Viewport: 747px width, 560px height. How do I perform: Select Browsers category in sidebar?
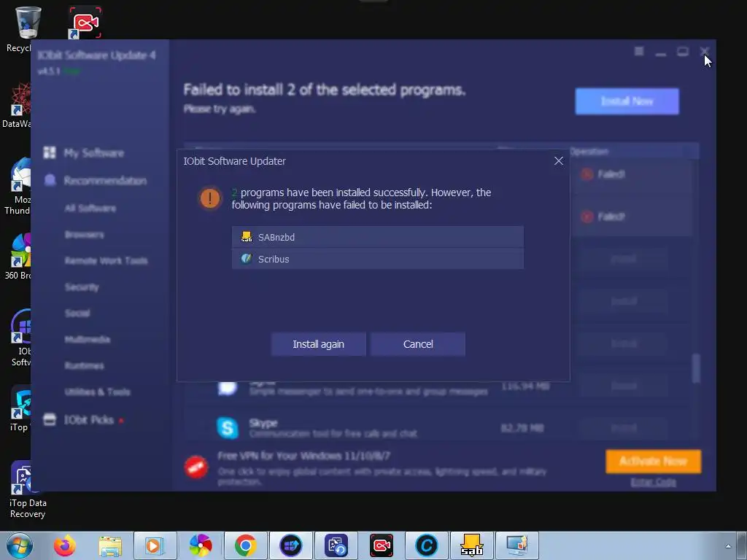pos(85,234)
